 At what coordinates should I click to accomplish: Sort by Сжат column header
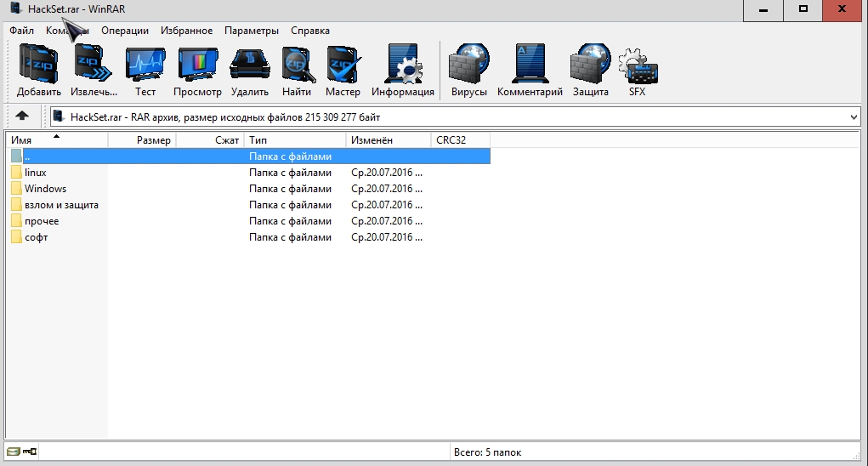coord(210,140)
